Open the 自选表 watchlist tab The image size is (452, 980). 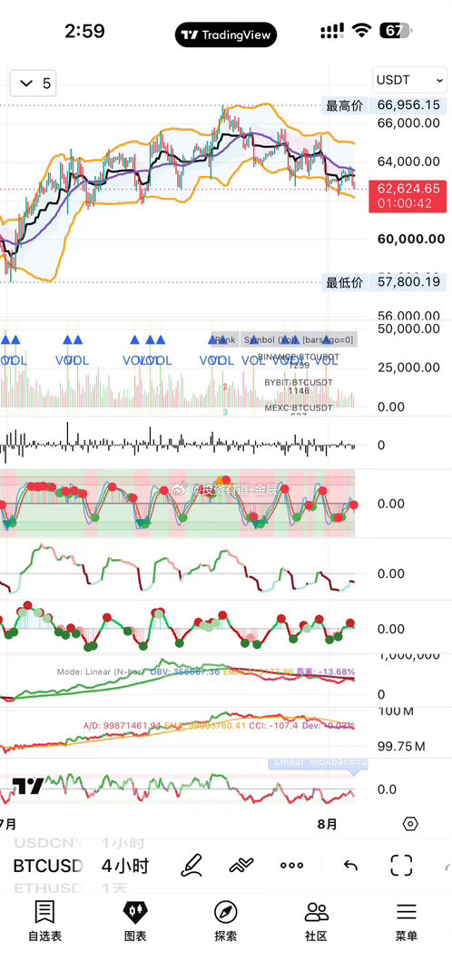coord(44,921)
